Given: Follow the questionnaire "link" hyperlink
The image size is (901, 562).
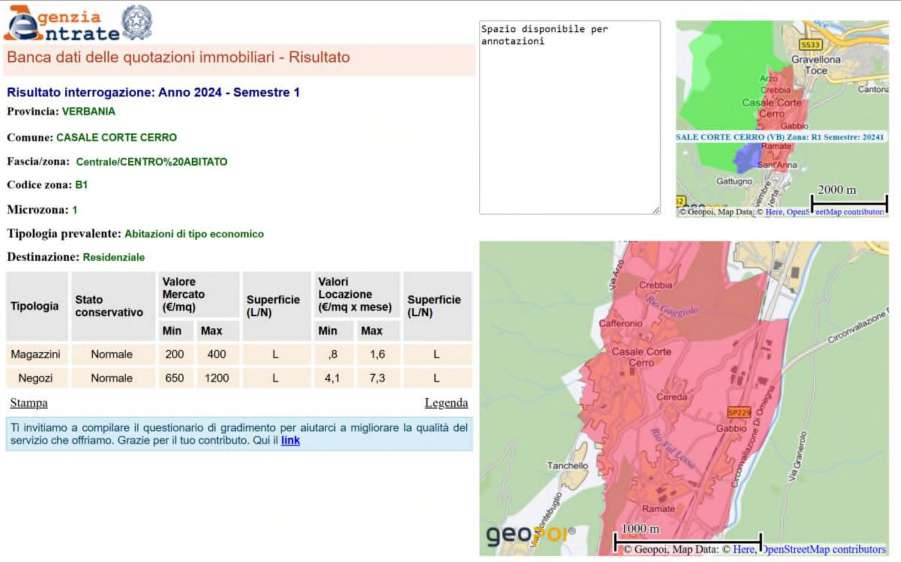Looking at the screenshot, I should pos(290,440).
